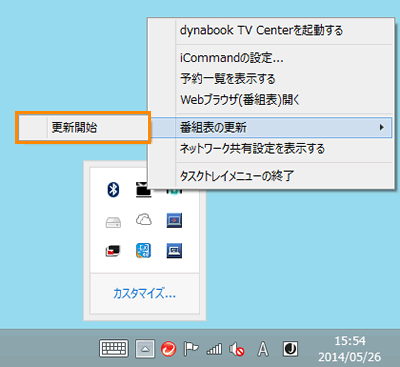Click the taskbar clock showing 15:54
400x367 pixels.
350,349
